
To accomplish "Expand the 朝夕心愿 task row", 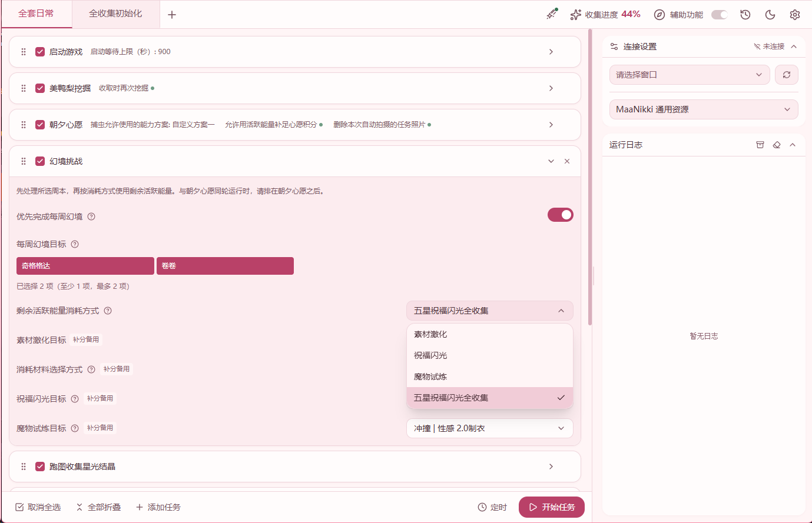I will pyautogui.click(x=551, y=125).
